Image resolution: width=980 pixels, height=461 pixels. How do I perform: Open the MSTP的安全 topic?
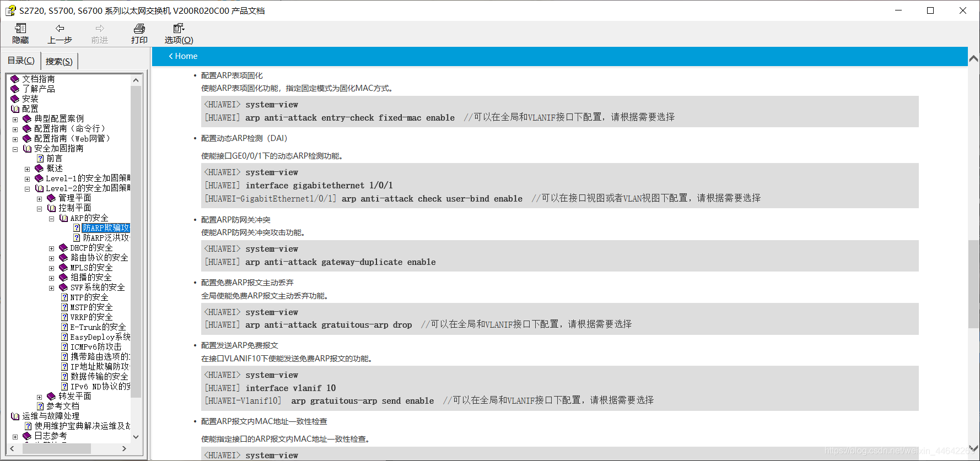click(91, 307)
